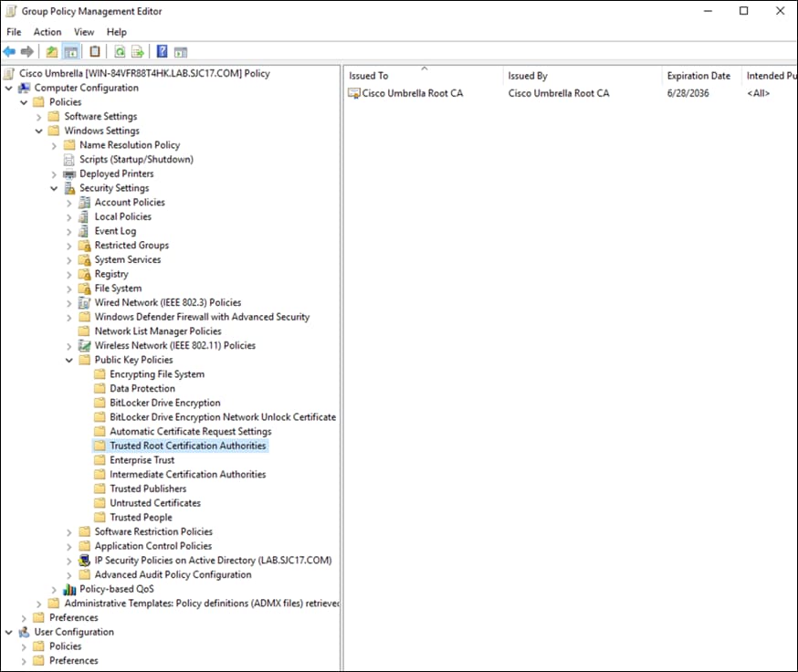Select Encrypting File System folder

tap(157, 374)
